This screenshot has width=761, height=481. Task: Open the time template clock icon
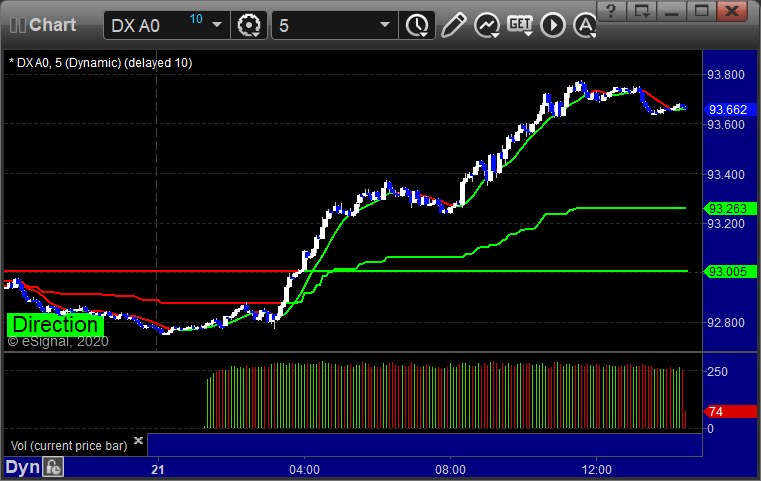click(x=417, y=25)
